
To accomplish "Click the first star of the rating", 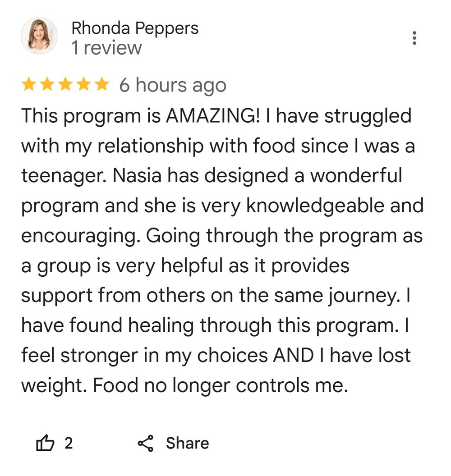I will pyautogui.click(x=29, y=85).
